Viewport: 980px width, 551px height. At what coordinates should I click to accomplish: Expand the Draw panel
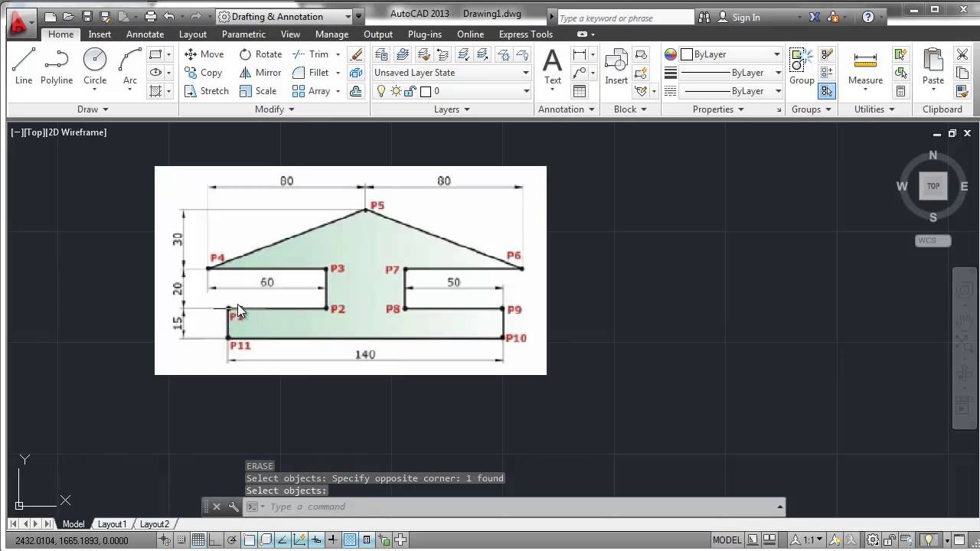[93, 109]
